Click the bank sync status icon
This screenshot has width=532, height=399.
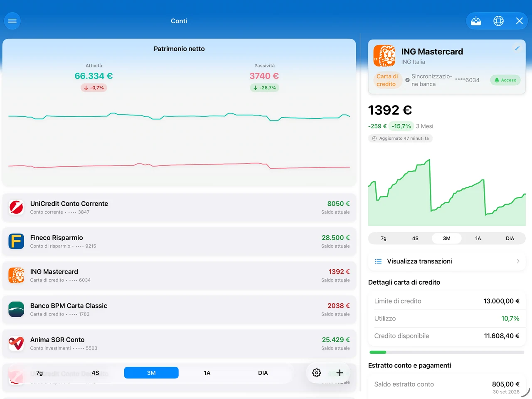point(407,80)
